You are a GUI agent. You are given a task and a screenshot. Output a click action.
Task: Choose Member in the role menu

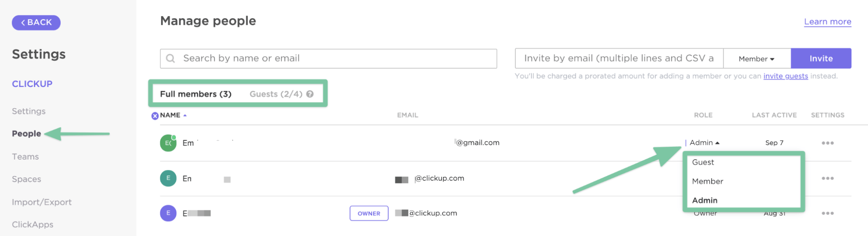pyautogui.click(x=707, y=181)
